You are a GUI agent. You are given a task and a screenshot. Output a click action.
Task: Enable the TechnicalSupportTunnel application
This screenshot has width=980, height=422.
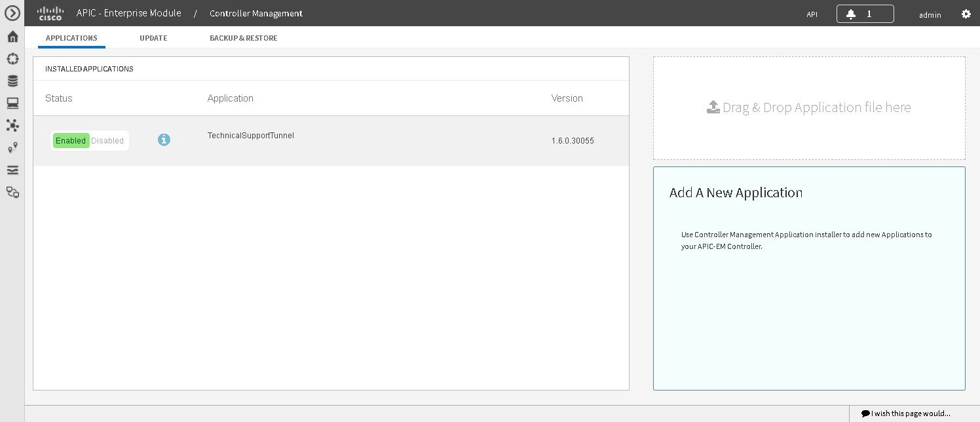click(70, 140)
